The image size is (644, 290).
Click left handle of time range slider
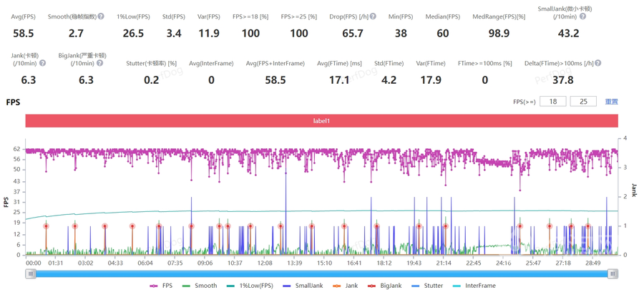pyautogui.click(x=30, y=274)
